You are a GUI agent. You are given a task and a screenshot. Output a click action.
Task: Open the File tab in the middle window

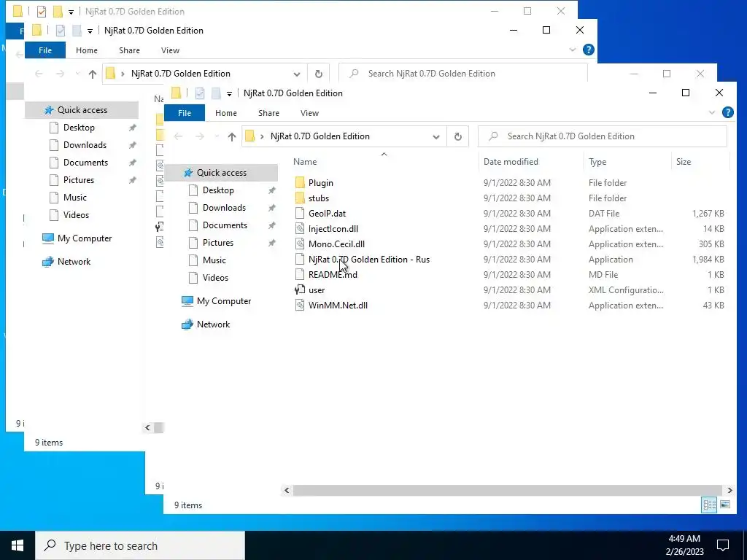click(x=45, y=50)
